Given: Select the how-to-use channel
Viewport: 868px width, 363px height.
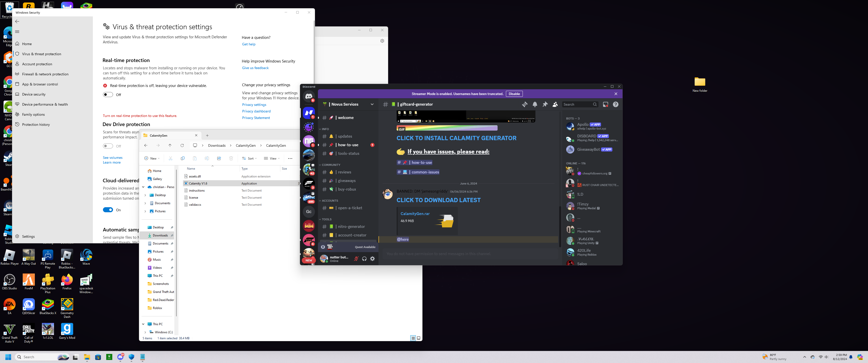Looking at the screenshot, I should [348, 145].
